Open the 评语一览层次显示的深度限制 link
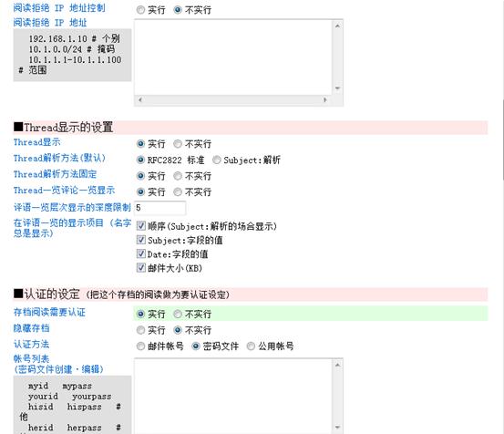The height and width of the screenshot is (434, 504). tap(72, 207)
